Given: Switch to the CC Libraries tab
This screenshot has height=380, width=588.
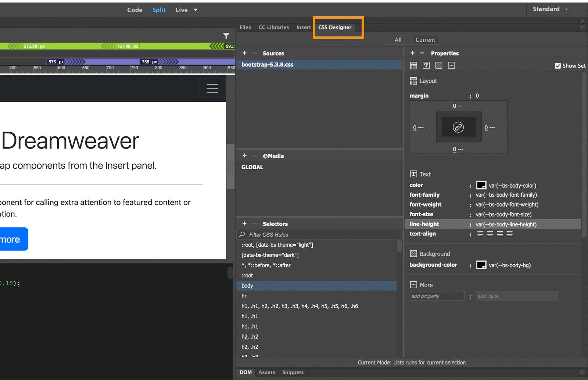Looking at the screenshot, I should (273, 27).
